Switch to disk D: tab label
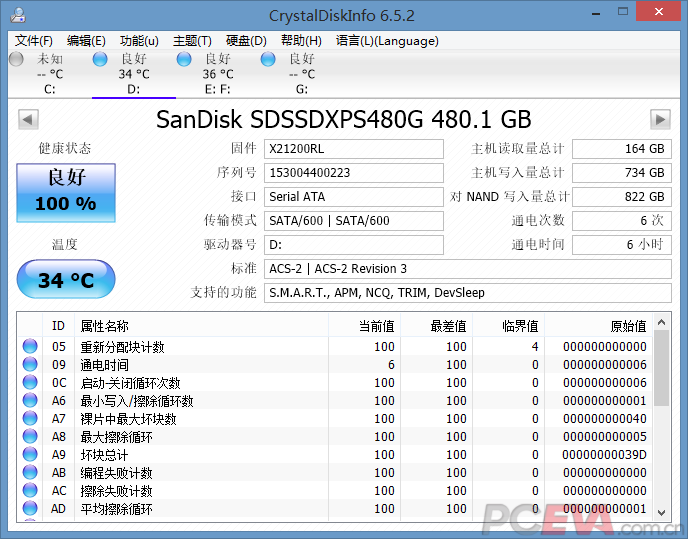Image resolution: width=688 pixels, height=539 pixels. click(134, 90)
